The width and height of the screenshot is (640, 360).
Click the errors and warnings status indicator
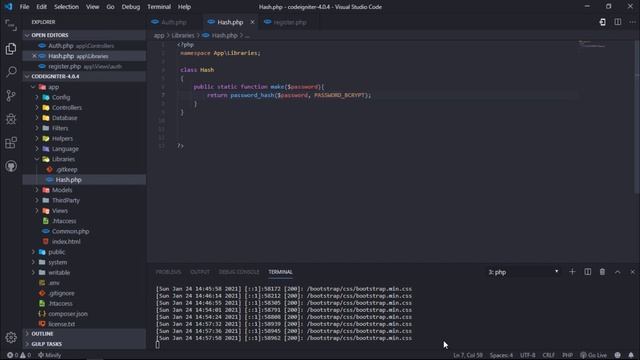19,355
